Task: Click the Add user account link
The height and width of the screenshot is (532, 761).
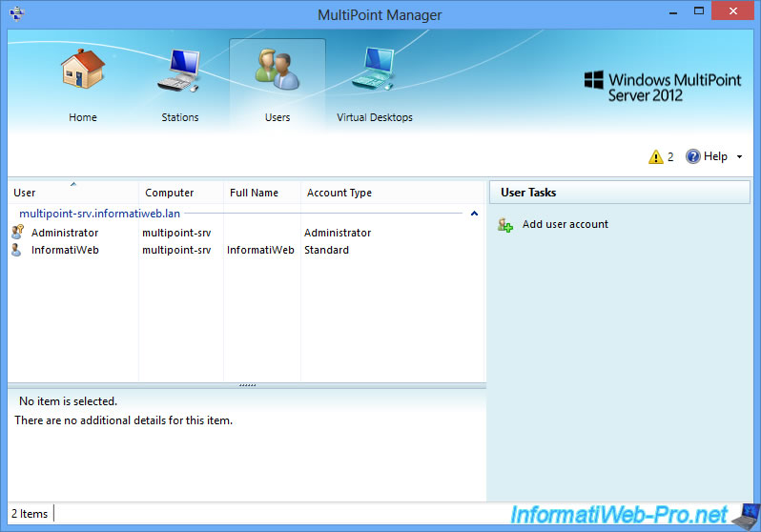Action: [x=565, y=224]
